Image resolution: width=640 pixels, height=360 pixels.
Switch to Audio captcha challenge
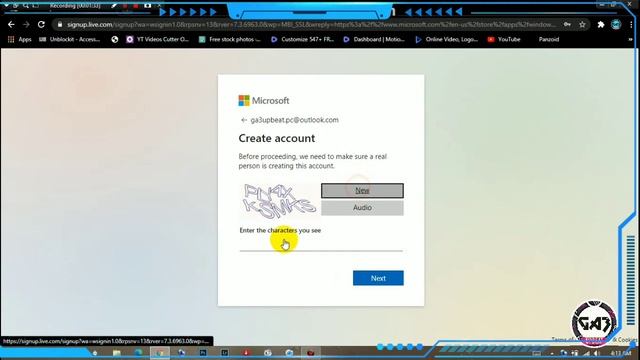click(362, 208)
